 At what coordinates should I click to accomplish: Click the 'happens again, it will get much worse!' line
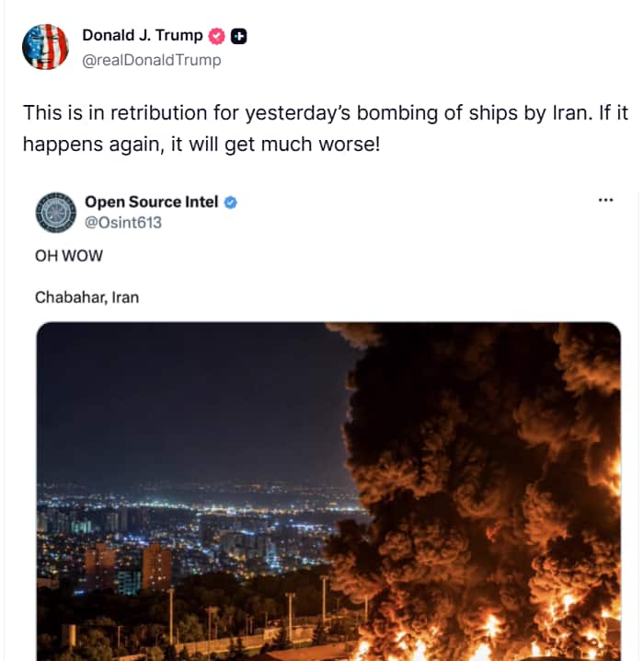click(201, 145)
